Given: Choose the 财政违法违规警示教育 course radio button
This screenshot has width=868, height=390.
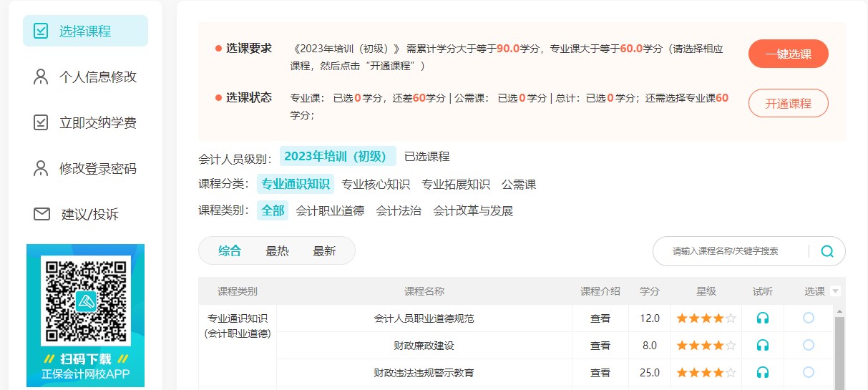Looking at the screenshot, I should (x=809, y=372).
